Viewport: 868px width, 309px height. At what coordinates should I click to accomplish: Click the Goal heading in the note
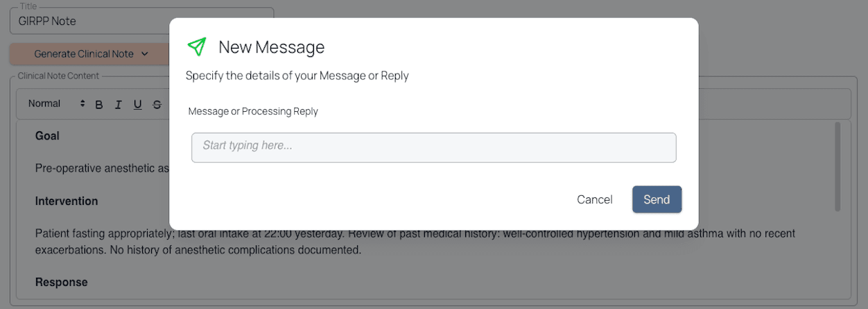tap(47, 136)
